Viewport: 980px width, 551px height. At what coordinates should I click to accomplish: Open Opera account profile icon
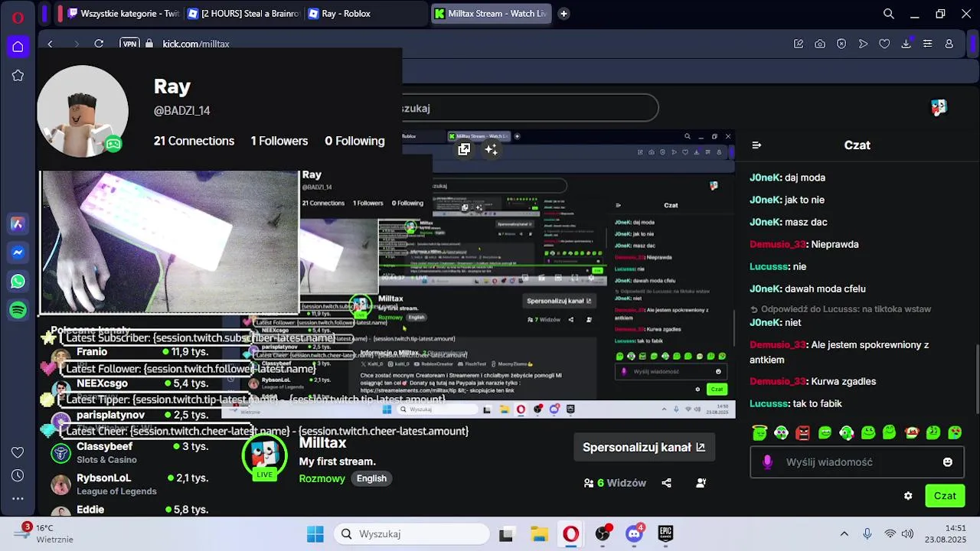click(x=949, y=44)
